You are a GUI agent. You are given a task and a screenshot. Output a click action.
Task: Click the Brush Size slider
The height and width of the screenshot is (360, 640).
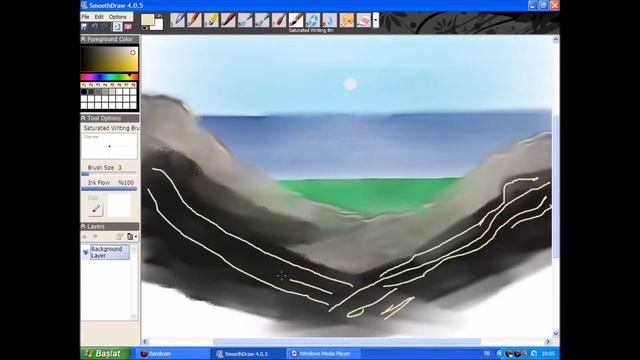(109, 174)
